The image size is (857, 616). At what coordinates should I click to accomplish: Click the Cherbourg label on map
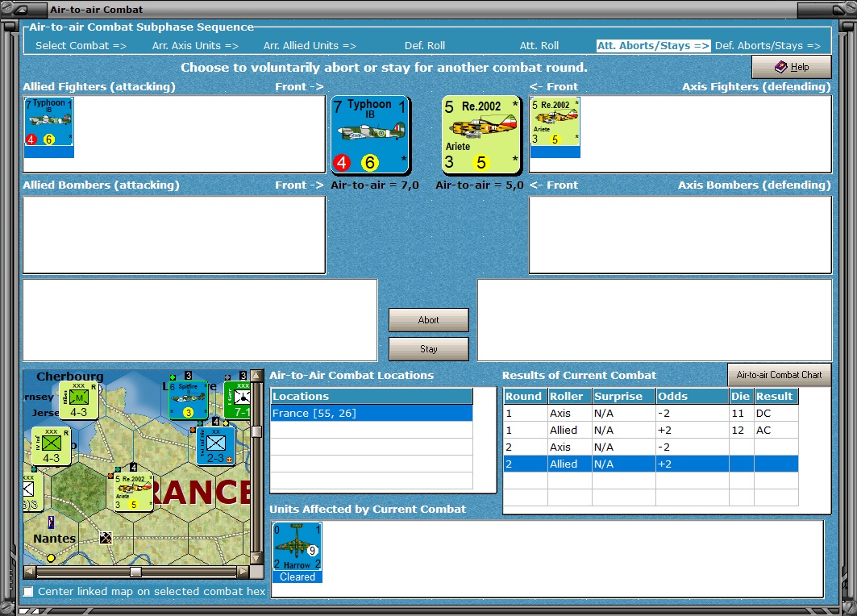pos(69,377)
